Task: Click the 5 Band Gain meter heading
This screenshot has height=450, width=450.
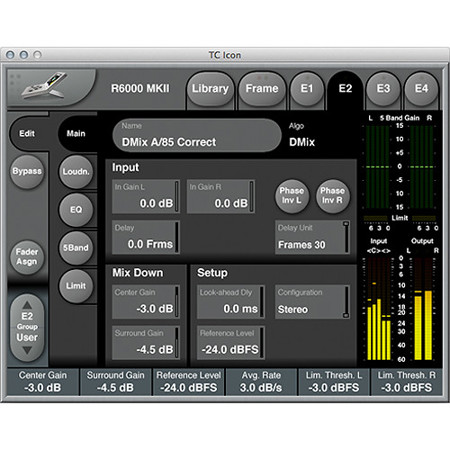Action: [x=399, y=118]
